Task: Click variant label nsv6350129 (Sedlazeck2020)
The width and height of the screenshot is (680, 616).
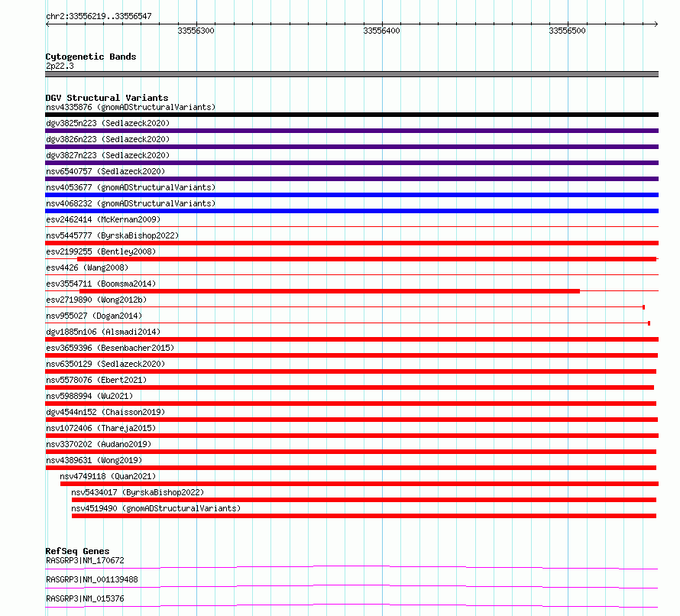Action: point(105,364)
